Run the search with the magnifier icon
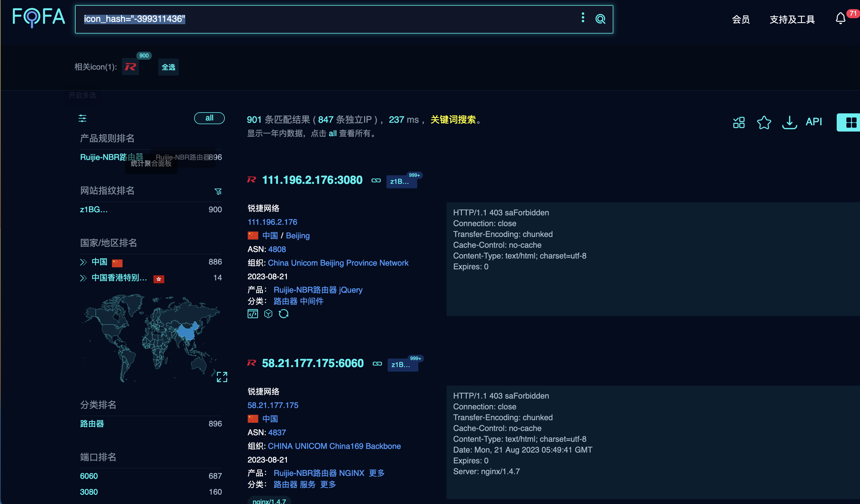 tap(600, 19)
